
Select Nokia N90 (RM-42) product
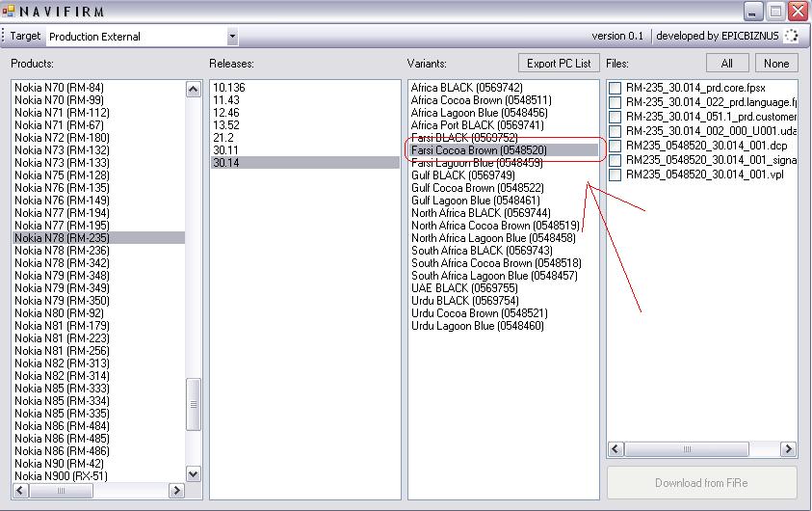point(98,464)
